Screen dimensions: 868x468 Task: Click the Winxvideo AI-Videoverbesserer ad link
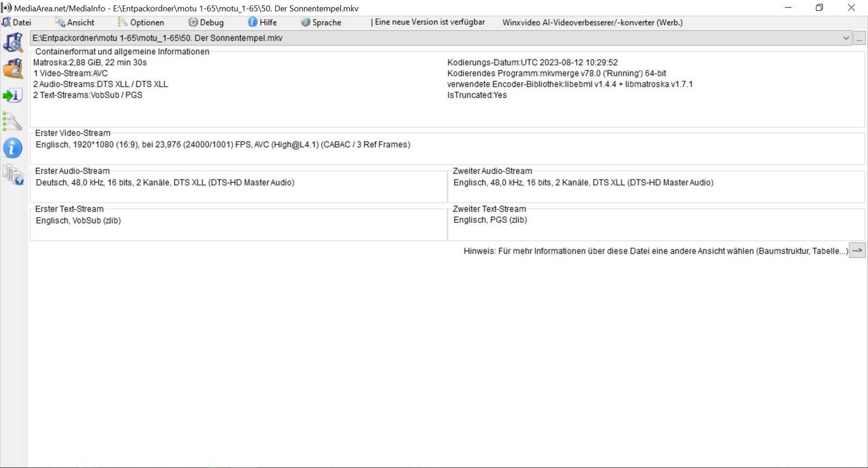(592, 22)
